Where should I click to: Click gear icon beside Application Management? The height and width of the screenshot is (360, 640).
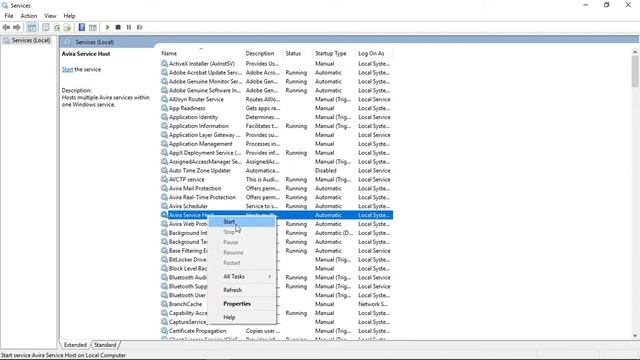[x=164, y=144]
